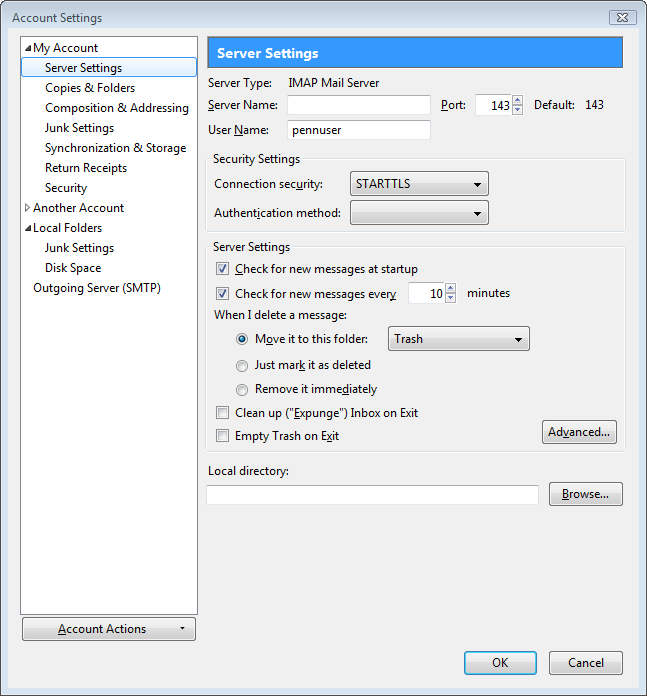Viewport: 647px width, 696px height.
Task: Enable Clean up Inbox on Exit
Action: [222, 413]
